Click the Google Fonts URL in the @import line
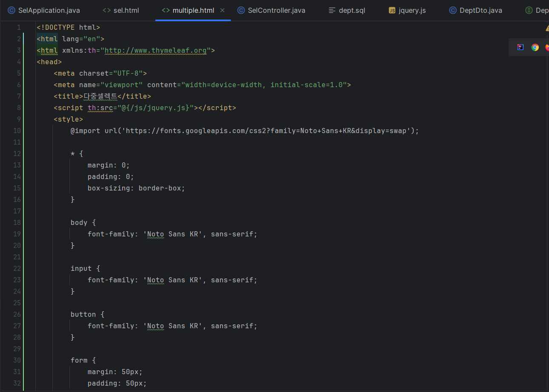The height and width of the screenshot is (392, 549). [266, 131]
